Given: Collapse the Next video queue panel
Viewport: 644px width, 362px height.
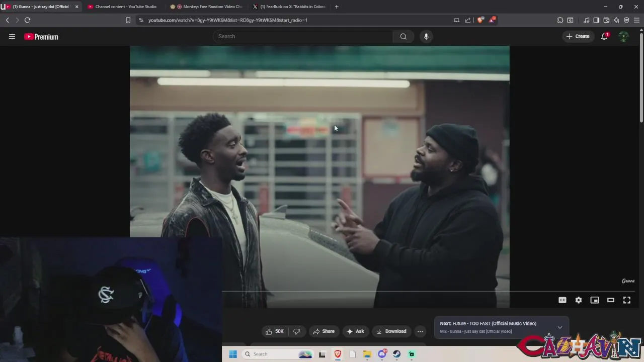Looking at the screenshot, I should pyautogui.click(x=560, y=327).
